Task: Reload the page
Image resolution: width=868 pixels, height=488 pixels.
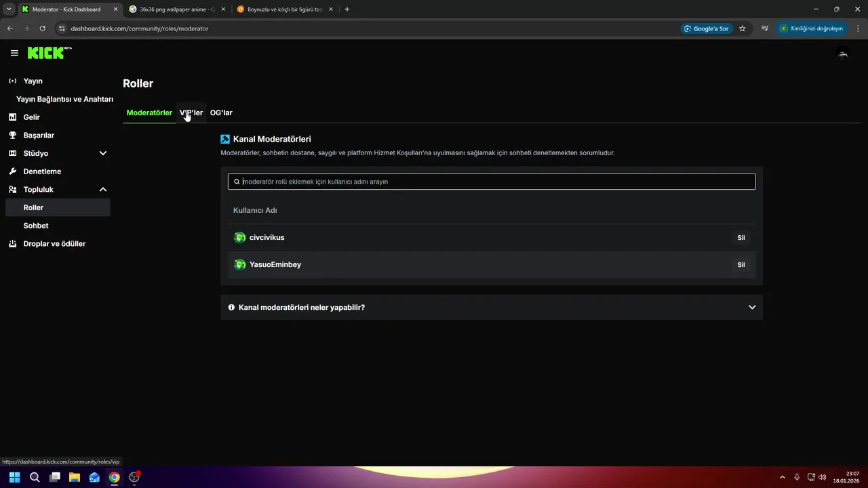Action: [x=42, y=28]
